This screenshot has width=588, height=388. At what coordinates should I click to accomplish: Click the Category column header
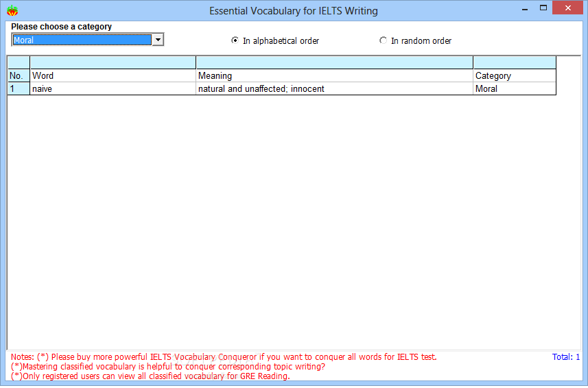pyautogui.click(x=515, y=75)
